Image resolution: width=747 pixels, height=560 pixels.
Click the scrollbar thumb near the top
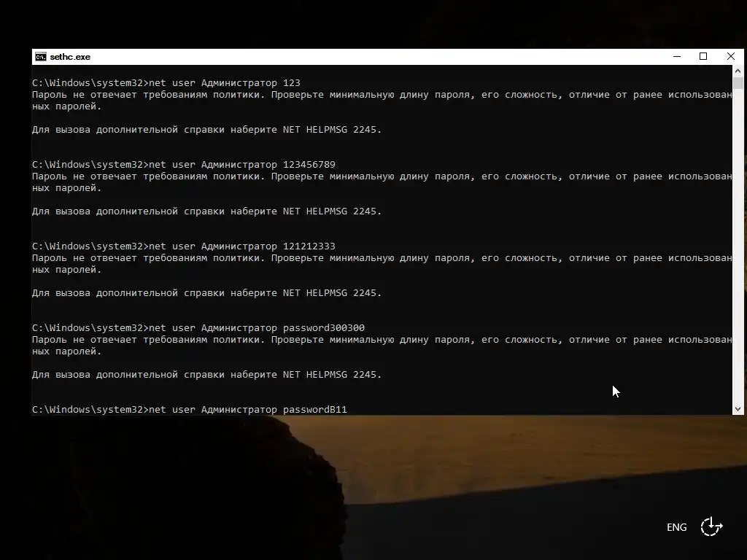(738, 83)
